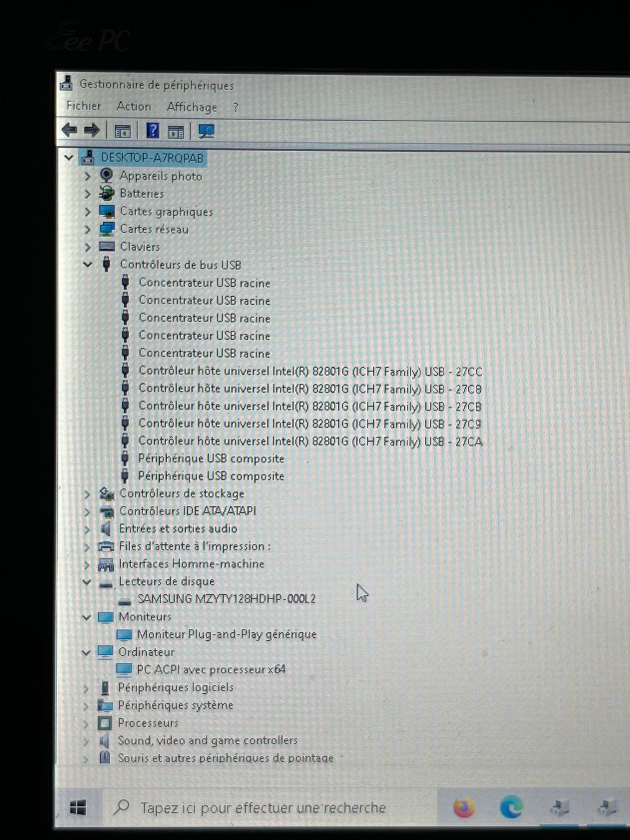Click the Contrôleurs de stockage icon
This screenshot has height=840, width=630.
tap(107, 493)
